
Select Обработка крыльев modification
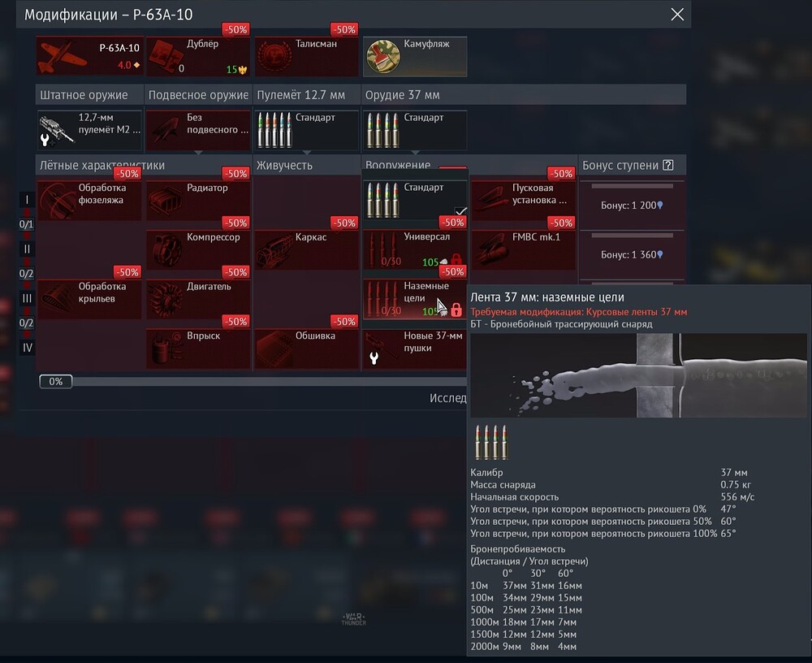89,298
